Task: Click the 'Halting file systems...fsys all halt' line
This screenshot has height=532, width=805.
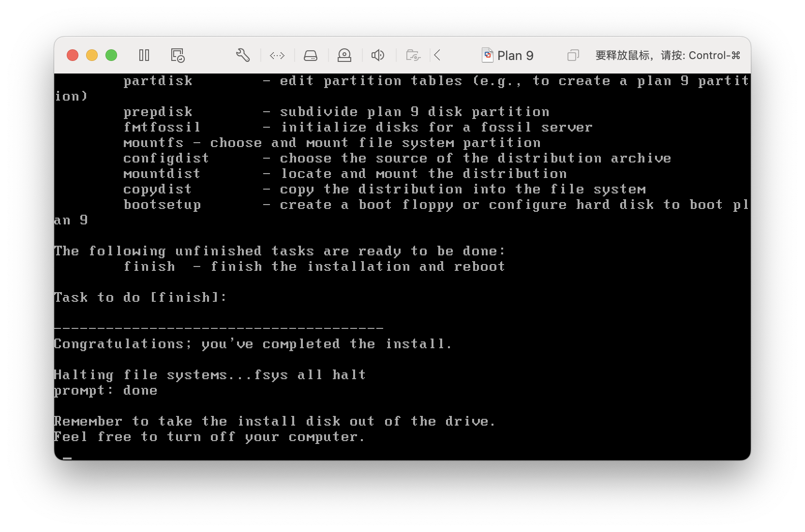Action: (210, 375)
